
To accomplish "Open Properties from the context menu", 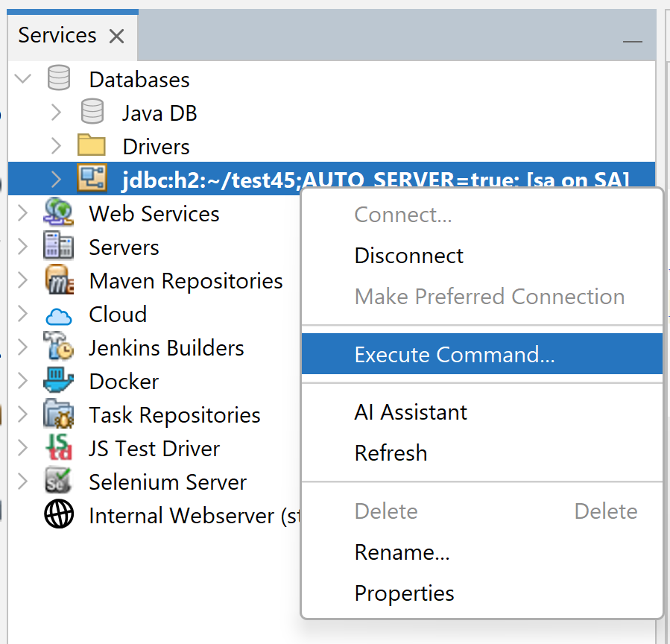I will (405, 593).
